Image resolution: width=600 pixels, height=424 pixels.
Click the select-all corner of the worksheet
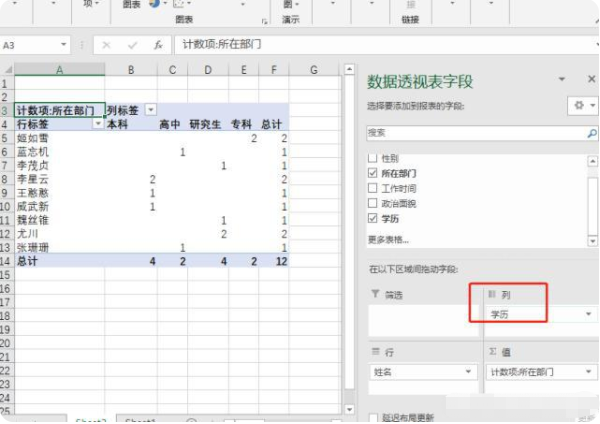[7, 69]
